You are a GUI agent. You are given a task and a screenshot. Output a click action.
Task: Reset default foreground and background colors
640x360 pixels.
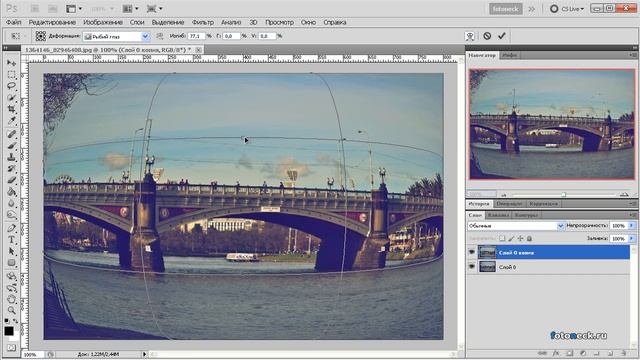7,321
